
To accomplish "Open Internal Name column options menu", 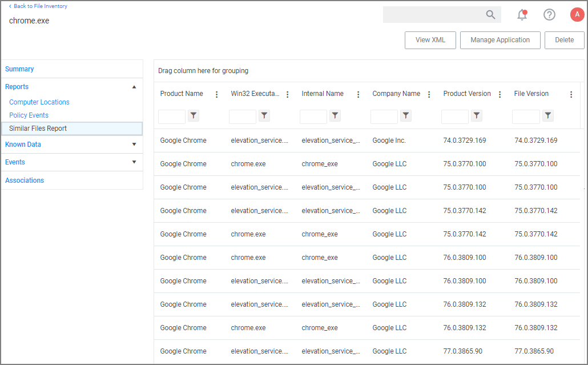I will coord(358,94).
